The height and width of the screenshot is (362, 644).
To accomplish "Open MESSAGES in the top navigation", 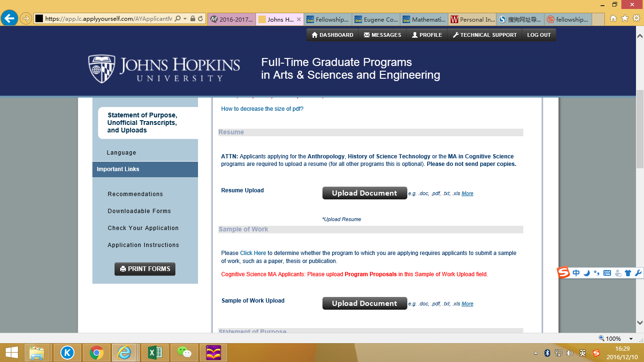I will pos(382,35).
